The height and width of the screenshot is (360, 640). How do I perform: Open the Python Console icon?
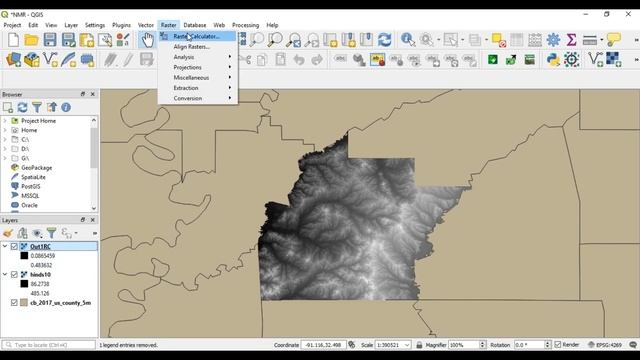click(553, 60)
